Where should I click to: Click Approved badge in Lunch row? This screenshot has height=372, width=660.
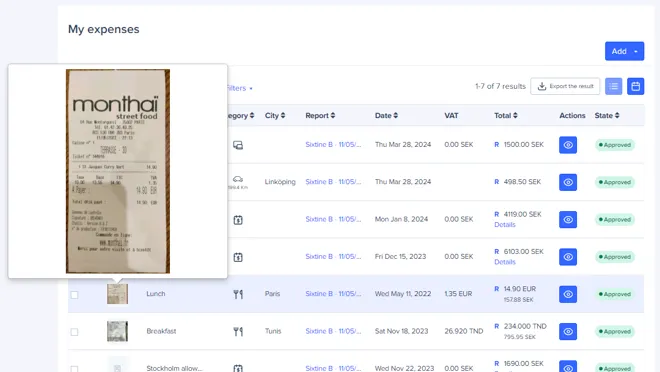click(x=615, y=294)
